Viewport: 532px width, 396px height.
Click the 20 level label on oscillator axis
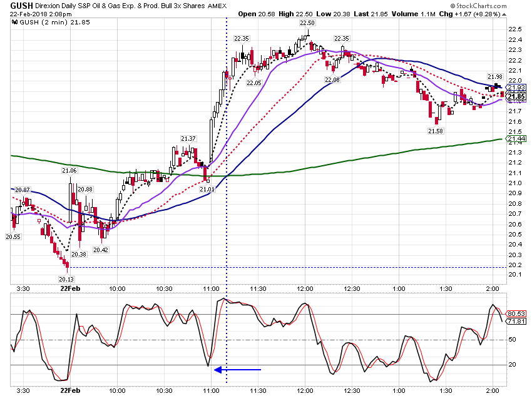tap(512, 365)
